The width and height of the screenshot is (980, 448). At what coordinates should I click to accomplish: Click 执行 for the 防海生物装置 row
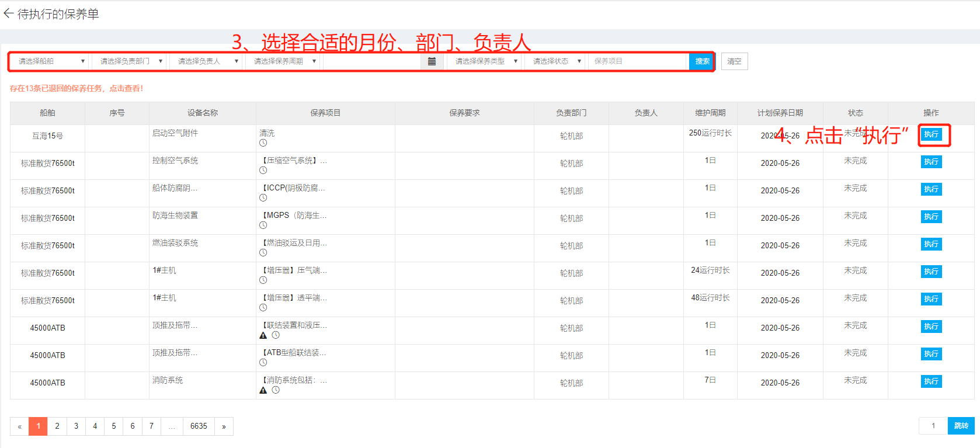point(931,217)
